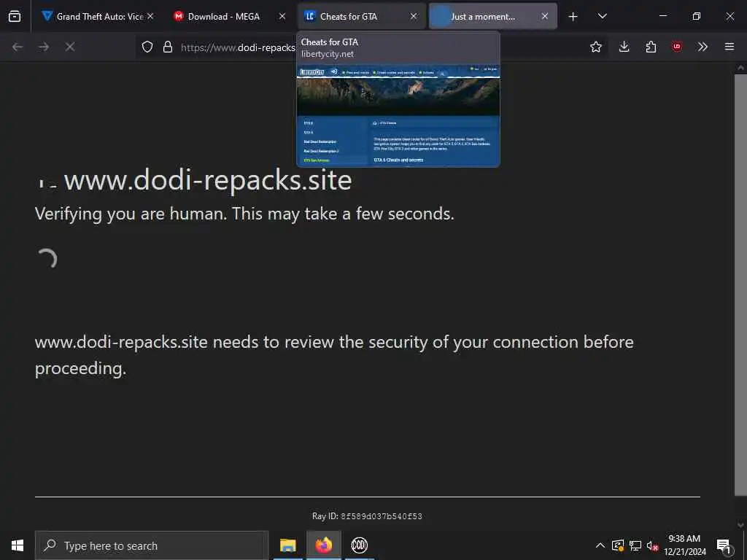Open the Windows Start menu

pyautogui.click(x=18, y=545)
